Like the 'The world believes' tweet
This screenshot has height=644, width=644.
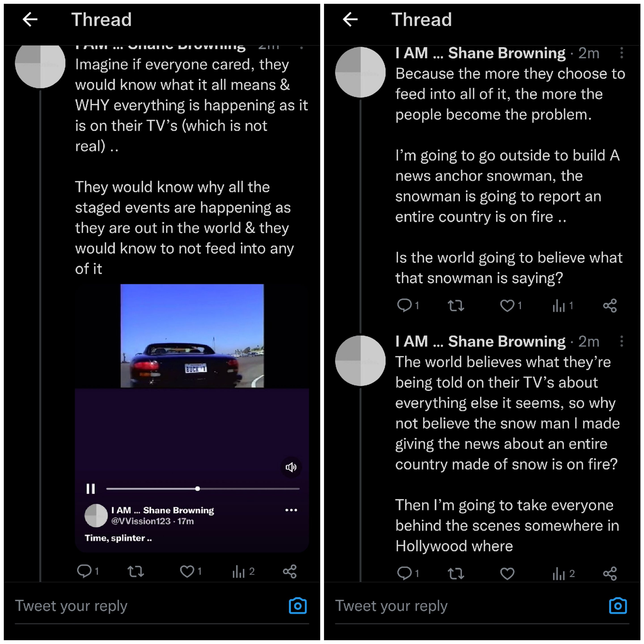(507, 574)
